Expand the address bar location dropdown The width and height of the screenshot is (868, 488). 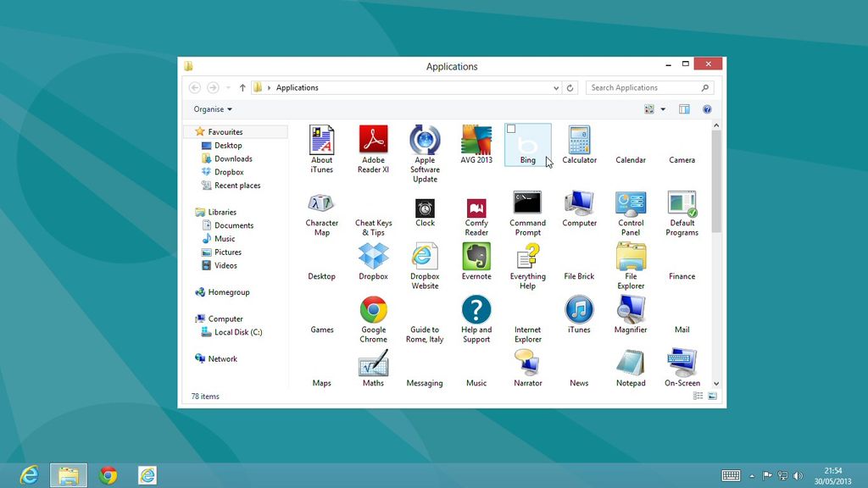point(555,87)
